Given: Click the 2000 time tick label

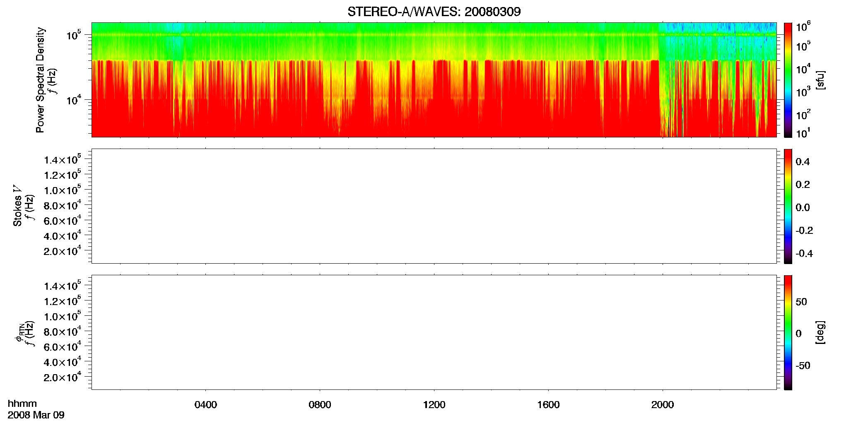Looking at the screenshot, I should point(663,405).
